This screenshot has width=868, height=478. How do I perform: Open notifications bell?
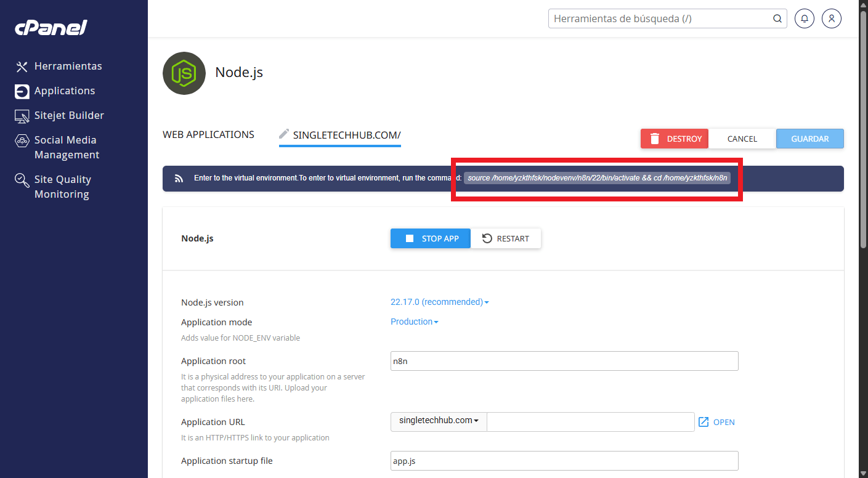804,18
